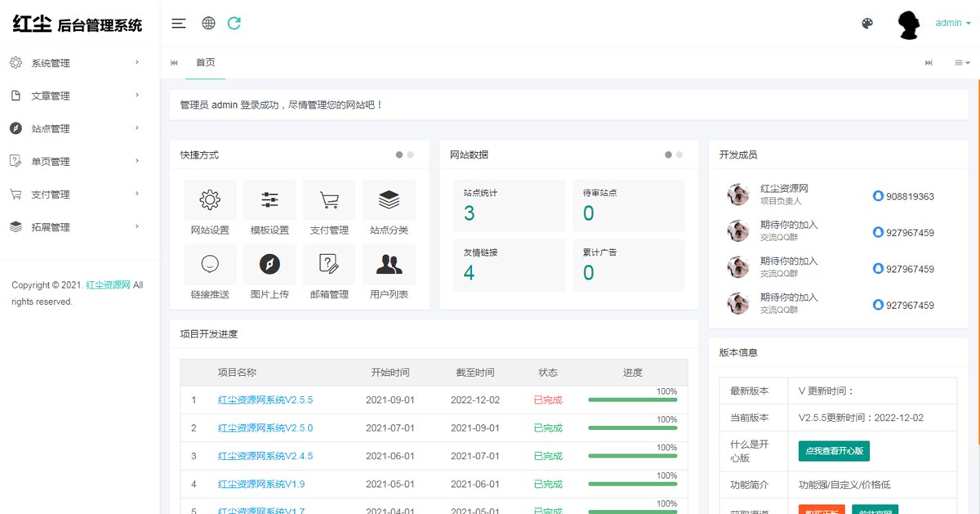Image resolution: width=980 pixels, height=514 pixels.
Task: Open the 红尘资源网系统V2.5.0 project link
Action: pos(265,428)
